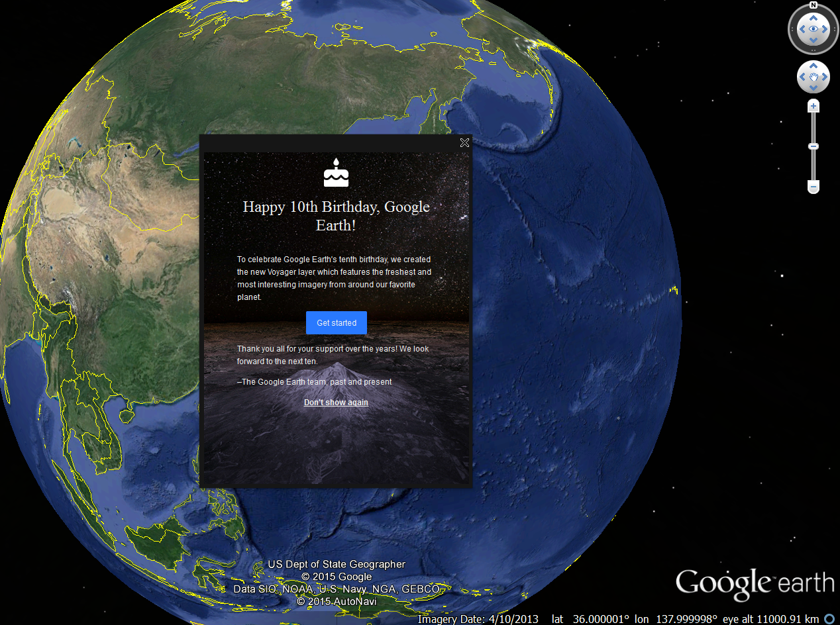Viewport: 840px width, 625px height.
Task: Zoom out with the minus button at slider bottom
Action: click(x=814, y=187)
